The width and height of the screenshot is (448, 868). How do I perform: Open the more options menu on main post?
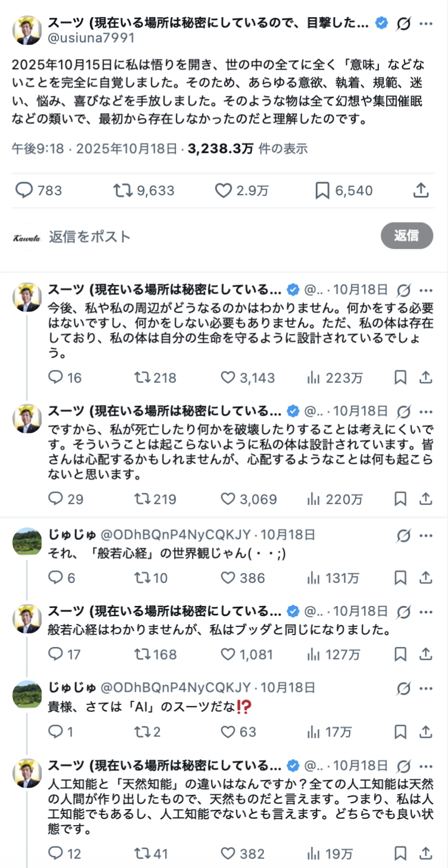[426, 23]
